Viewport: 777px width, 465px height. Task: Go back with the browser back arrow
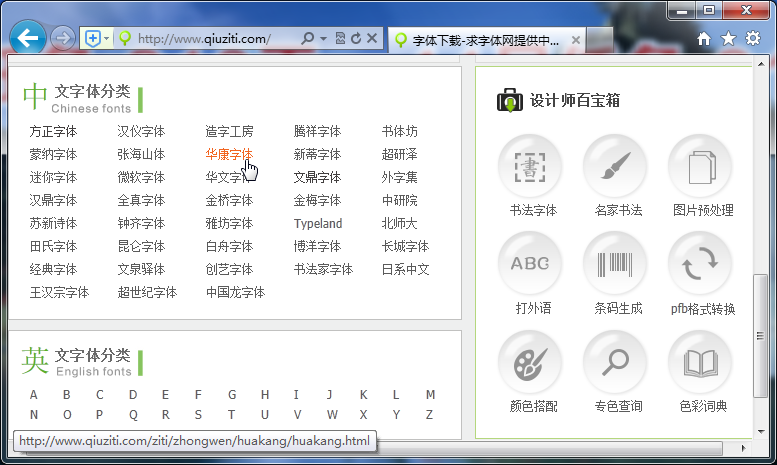click(28, 38)
